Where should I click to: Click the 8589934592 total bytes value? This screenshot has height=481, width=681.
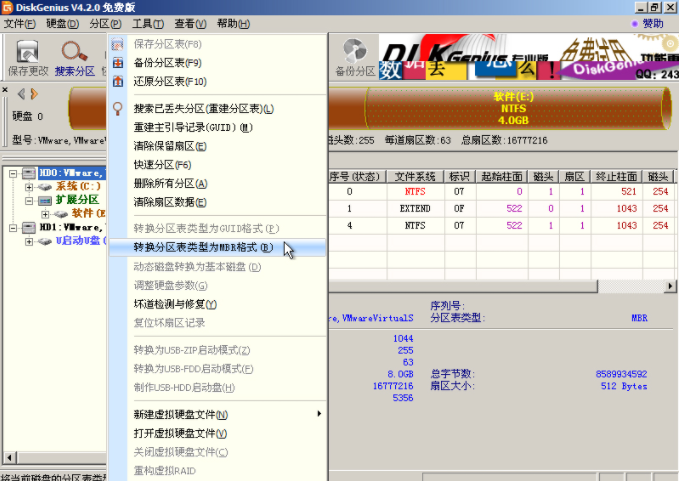pyautogui.click(x=621, y=374)
